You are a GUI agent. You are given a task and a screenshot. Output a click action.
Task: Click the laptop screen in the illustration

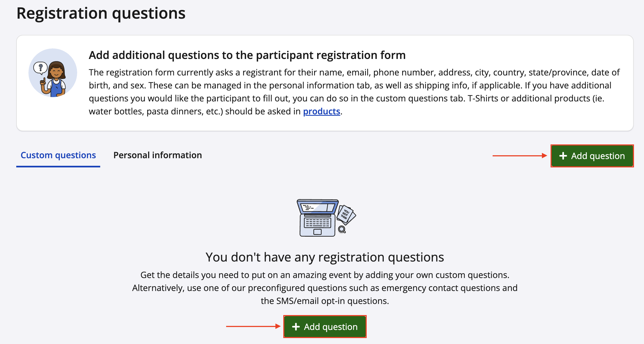point(318,207)
